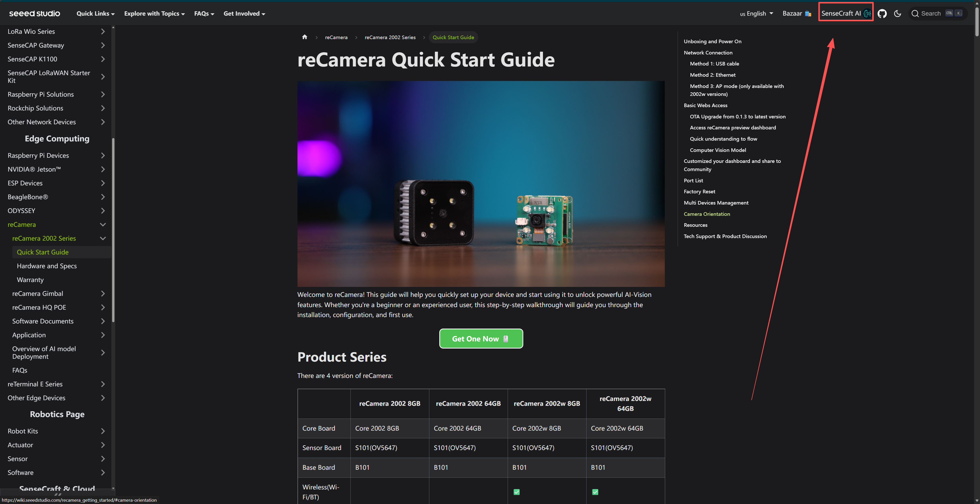This screenshot has height=504, width=980.
Task: Open the Explore with Topics menu
Action: [154, 14]
